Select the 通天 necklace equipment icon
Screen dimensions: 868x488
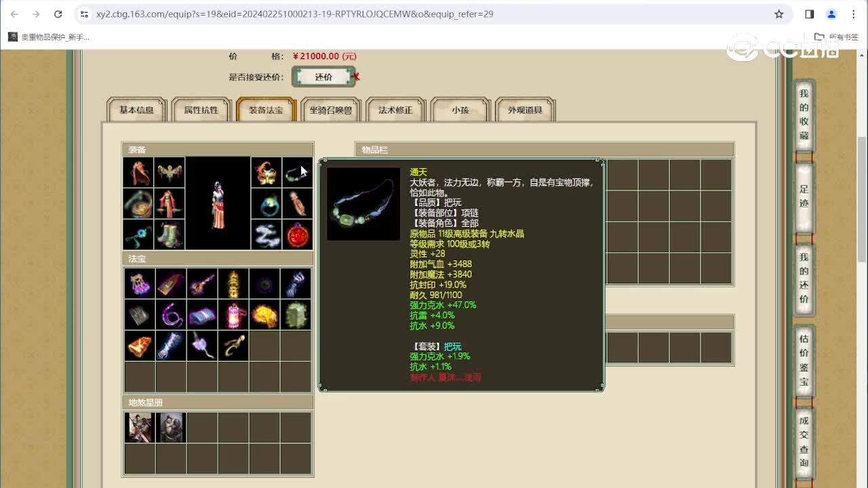[297, 173]
